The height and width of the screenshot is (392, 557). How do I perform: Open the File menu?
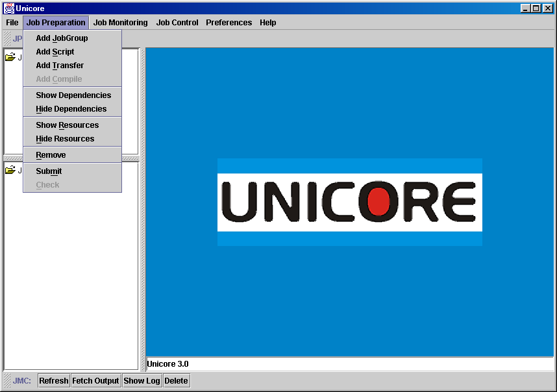12,22
